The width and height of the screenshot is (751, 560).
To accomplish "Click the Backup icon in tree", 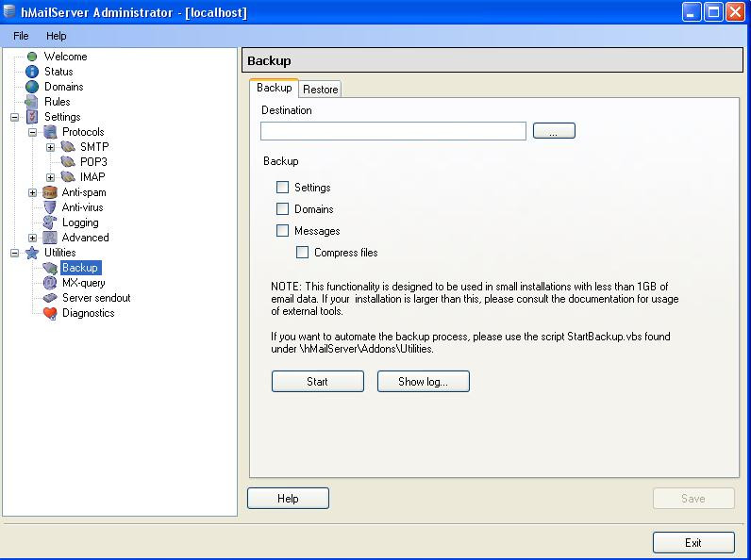I will pyautogui.click(x=50, y=268).
